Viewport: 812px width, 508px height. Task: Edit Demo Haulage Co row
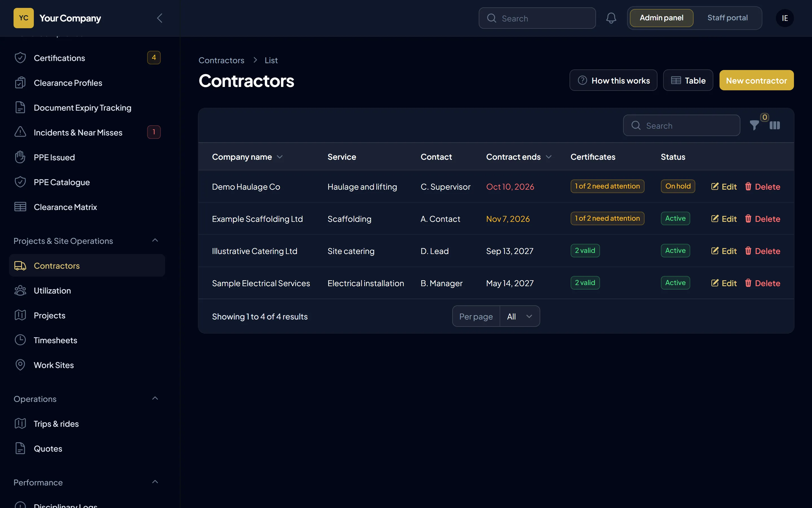pyautogui.click(x=724, y=187)
